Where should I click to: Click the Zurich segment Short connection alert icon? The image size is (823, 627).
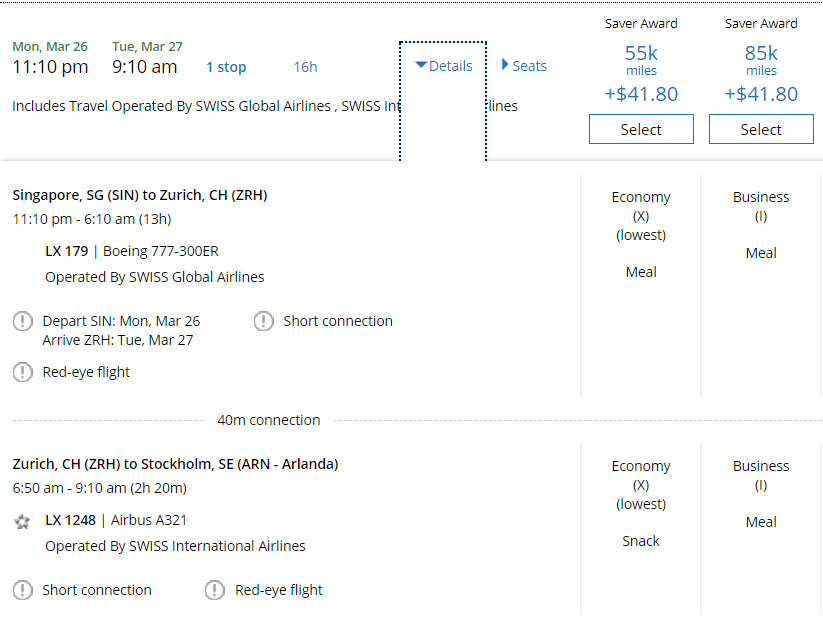22,590
